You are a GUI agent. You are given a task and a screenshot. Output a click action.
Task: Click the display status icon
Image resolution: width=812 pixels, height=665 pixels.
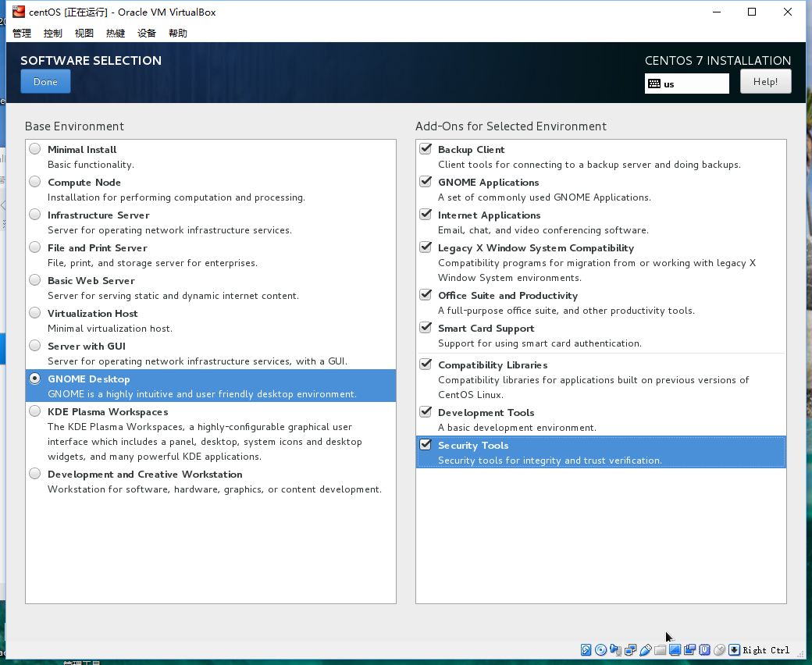[675, 650]
